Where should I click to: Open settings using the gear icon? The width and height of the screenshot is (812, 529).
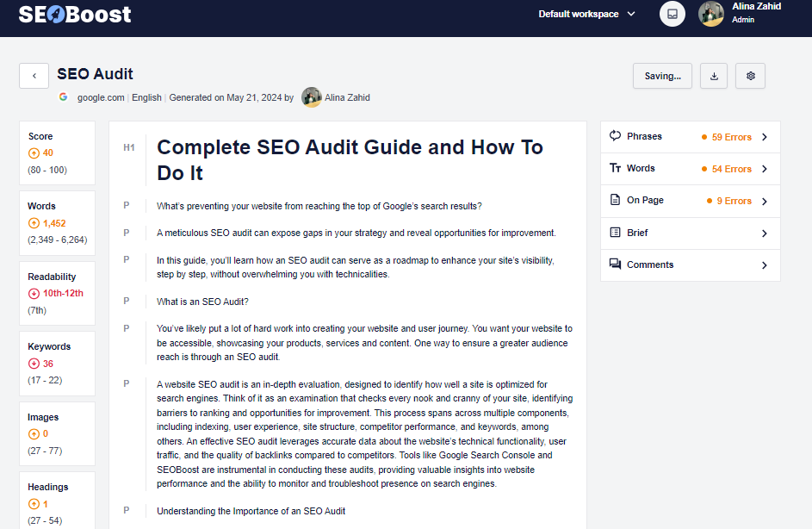click(x=750, y=76)
